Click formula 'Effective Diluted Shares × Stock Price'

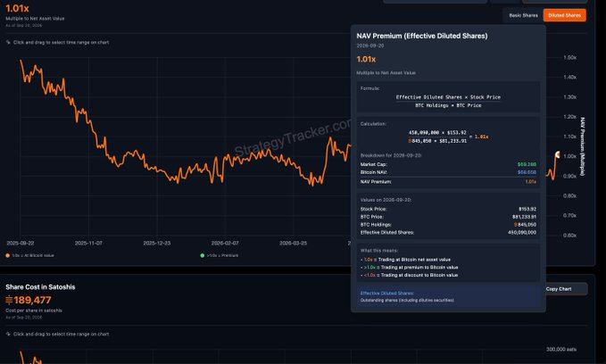point(448,97)
